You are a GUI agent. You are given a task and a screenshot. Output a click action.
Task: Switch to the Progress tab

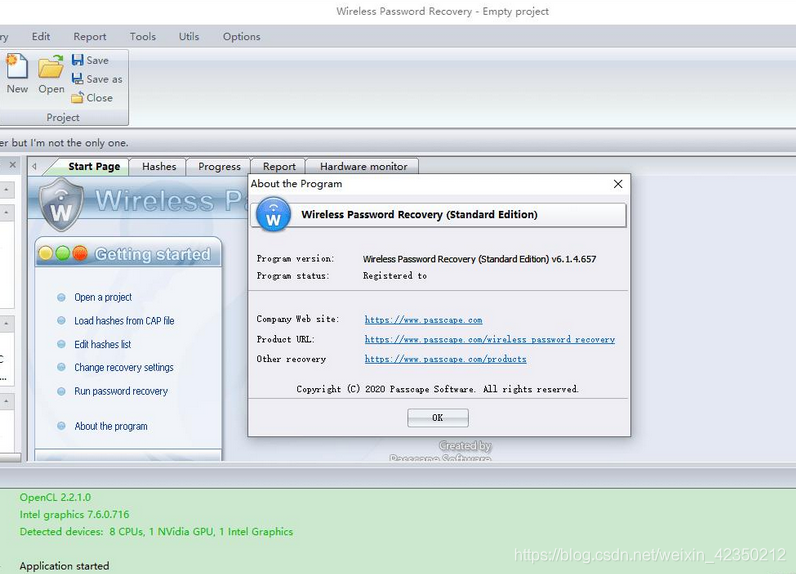[x=219, y=166]
